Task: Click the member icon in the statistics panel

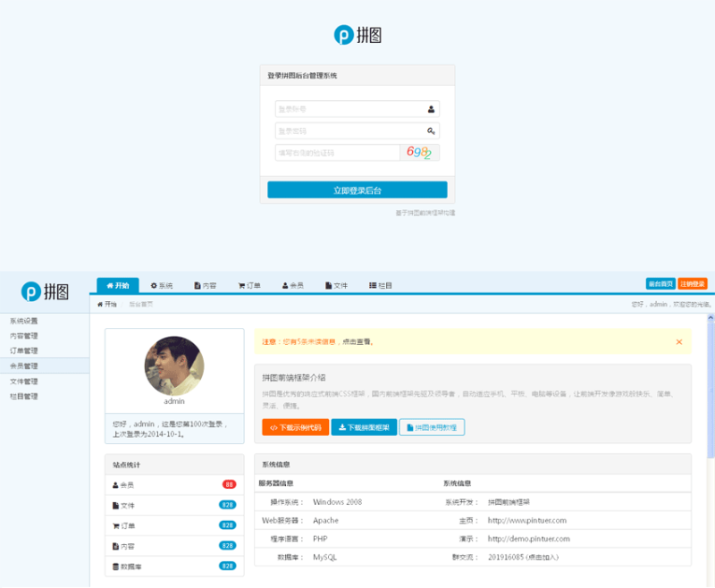Action: [114, 483]
